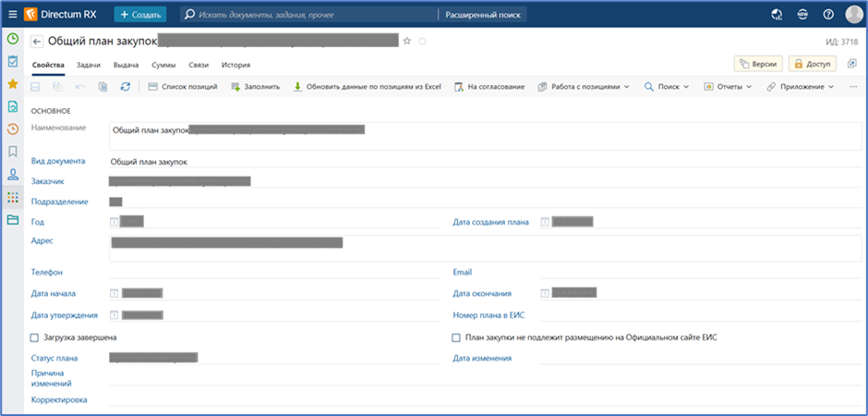Expand the Работа с позициями dropdown

584,87
